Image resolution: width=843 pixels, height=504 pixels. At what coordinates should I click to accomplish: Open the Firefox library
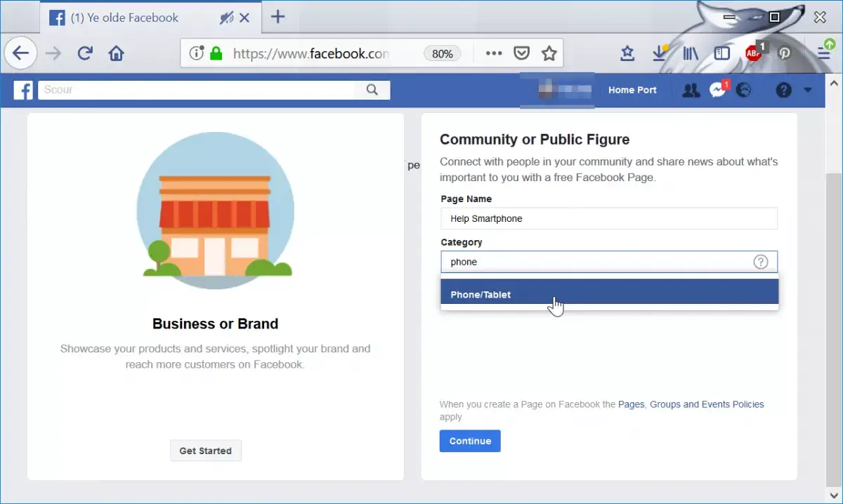click(691, 53)
